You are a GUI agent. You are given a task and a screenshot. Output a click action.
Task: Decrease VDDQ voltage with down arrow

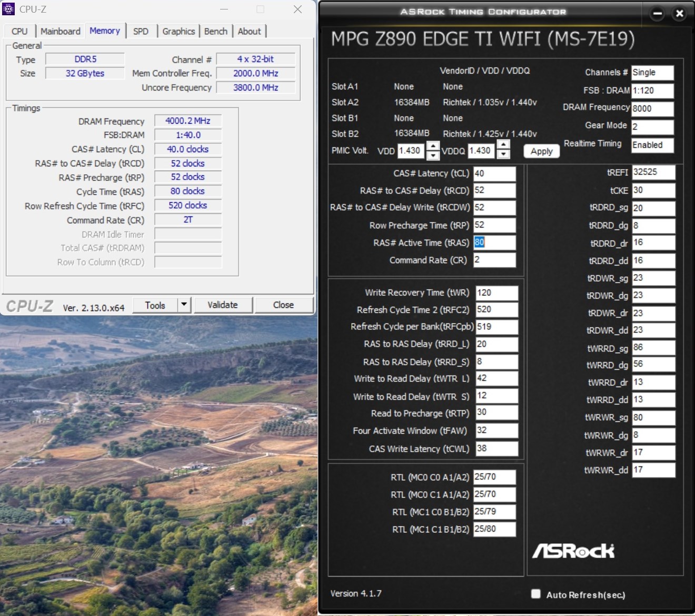coord(503,155)
